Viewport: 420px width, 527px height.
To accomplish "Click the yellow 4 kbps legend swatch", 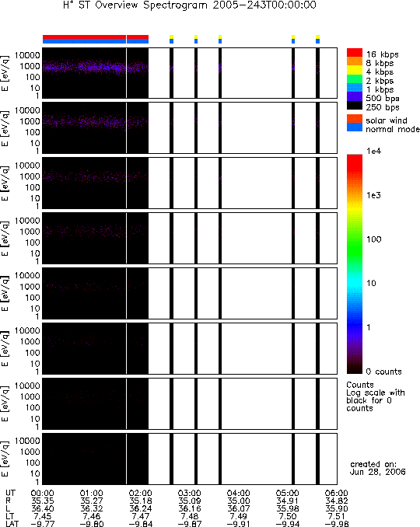I will (x=355, y=70).
